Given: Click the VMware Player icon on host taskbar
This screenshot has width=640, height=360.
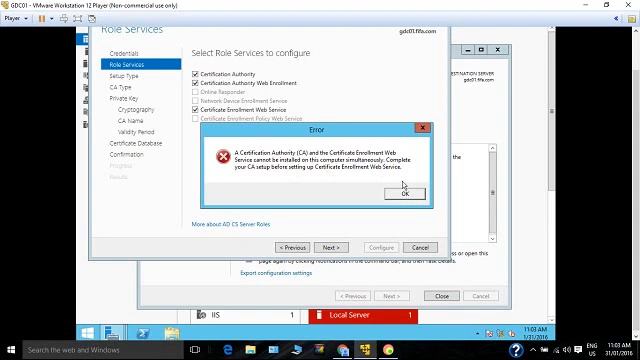Looking at the screenshot, I should coord(365,350).
